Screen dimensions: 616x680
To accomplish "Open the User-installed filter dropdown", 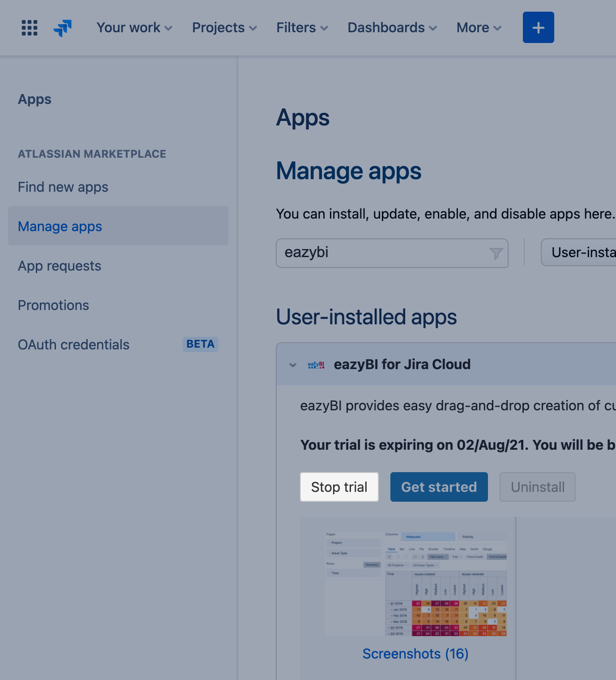I will 578,252.
